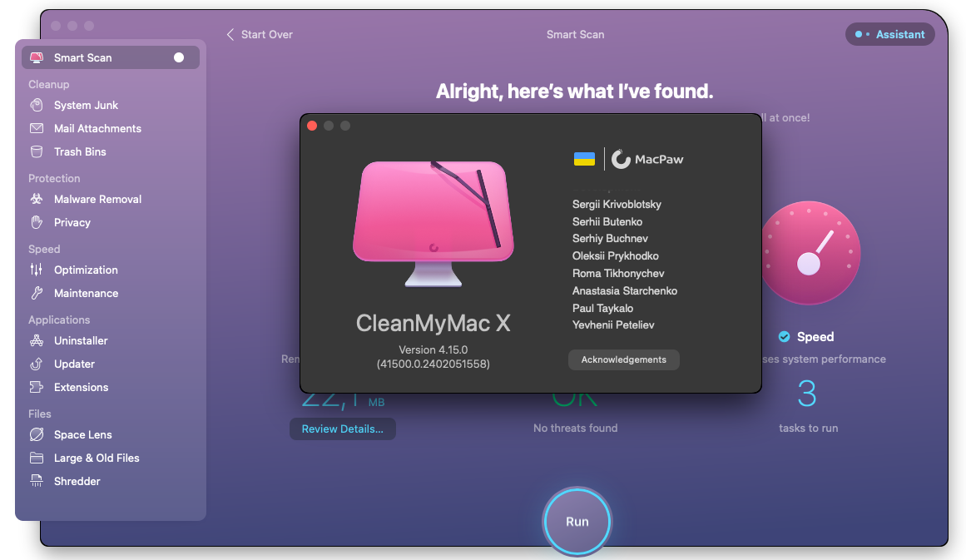
Task: Close the About CleanMyMac X dialog
Action: (312, 126)
